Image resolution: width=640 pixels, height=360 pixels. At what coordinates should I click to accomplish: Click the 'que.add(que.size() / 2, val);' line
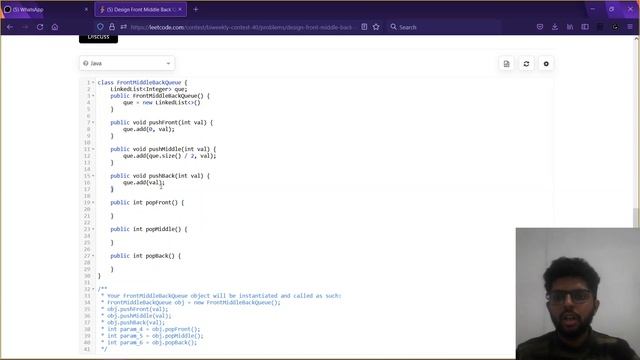[x=169, y=156]
